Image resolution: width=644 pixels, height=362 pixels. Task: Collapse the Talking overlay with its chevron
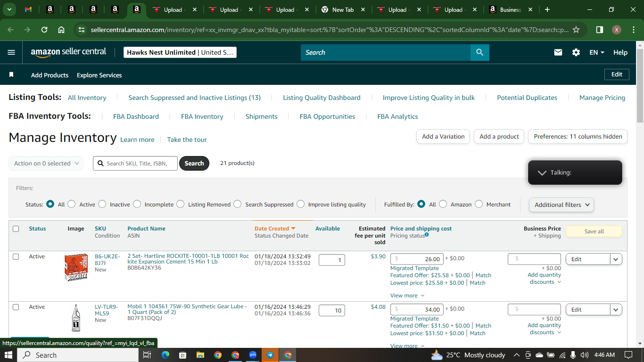[x=542, y=173]
